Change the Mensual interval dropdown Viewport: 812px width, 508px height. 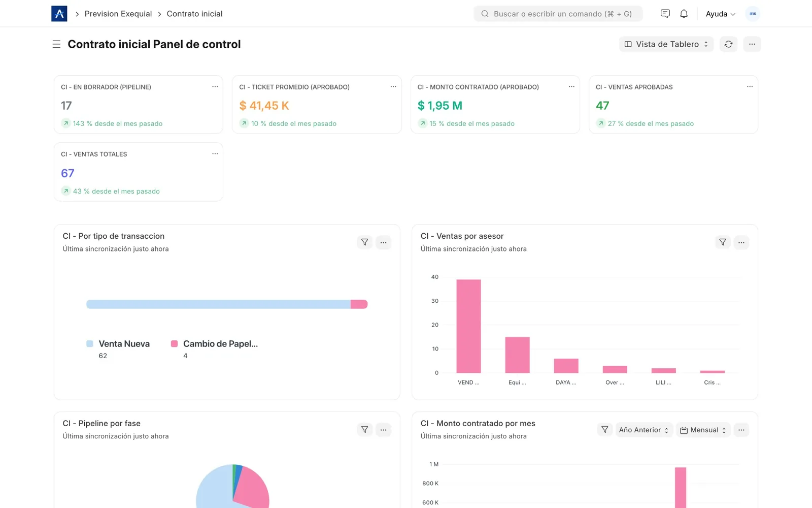(703, 430)
